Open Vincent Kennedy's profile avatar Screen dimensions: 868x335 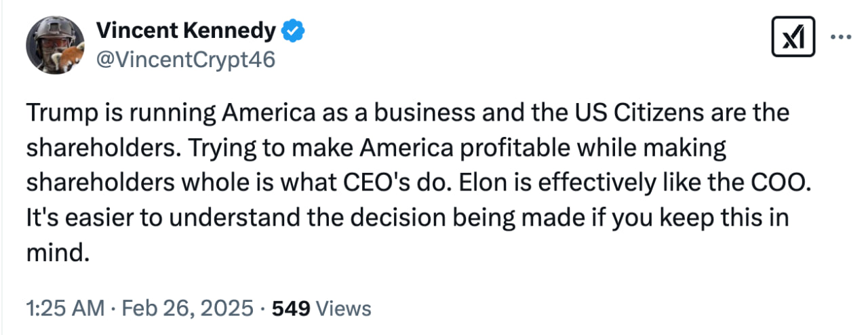pos(55,45)
